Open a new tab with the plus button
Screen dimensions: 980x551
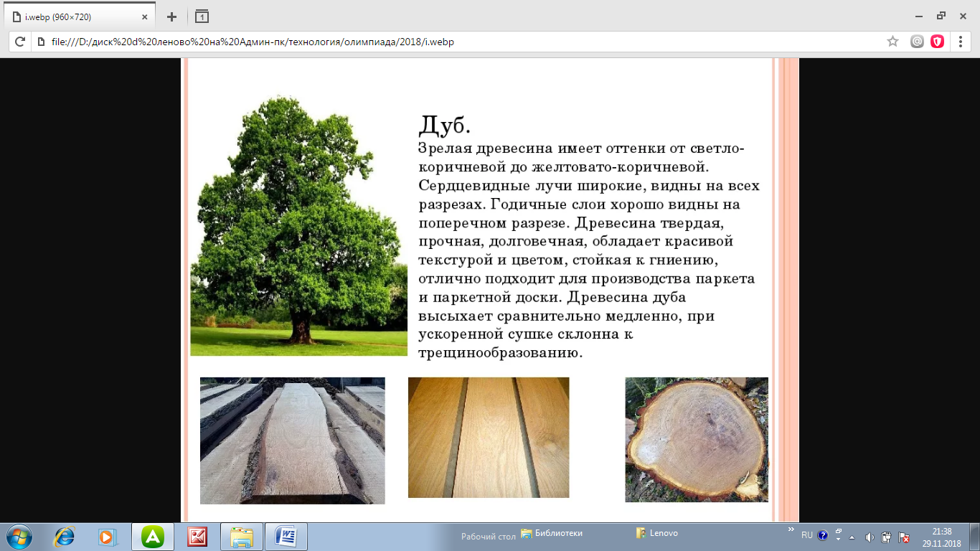171,17
